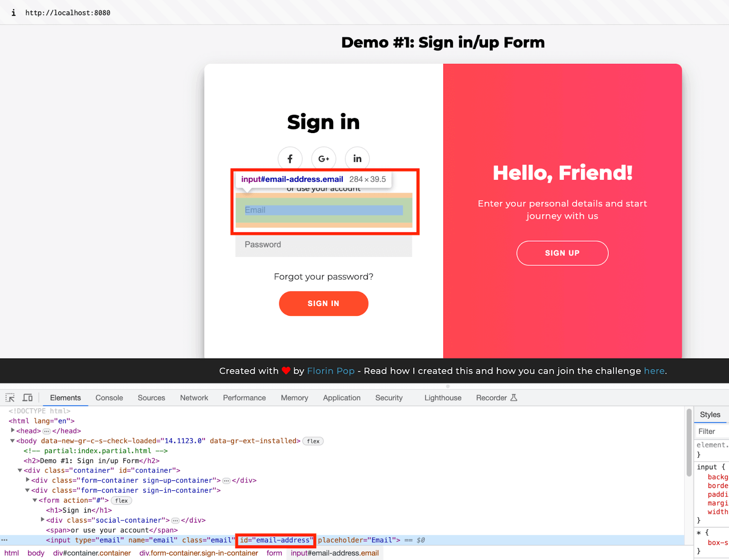This screenshot has height=560, width=729.
Task: Collapse the form action node
Action: (x=35, y=500)
